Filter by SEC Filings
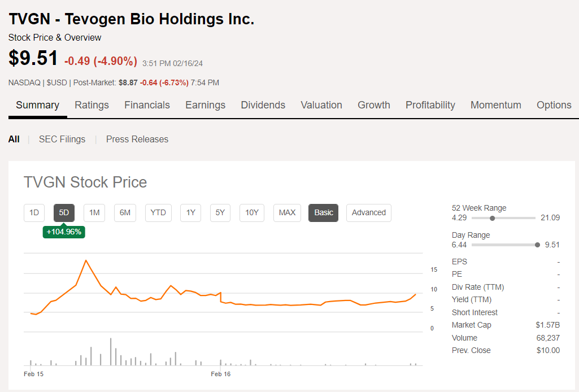Image resolution: width=579 pixels, height=392 pixels. coord(62,139)
